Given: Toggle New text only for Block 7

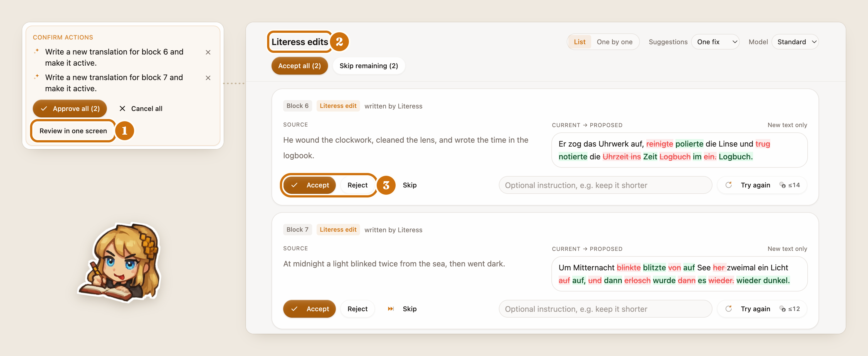Looking at the screenshot, I should (787, 249).
